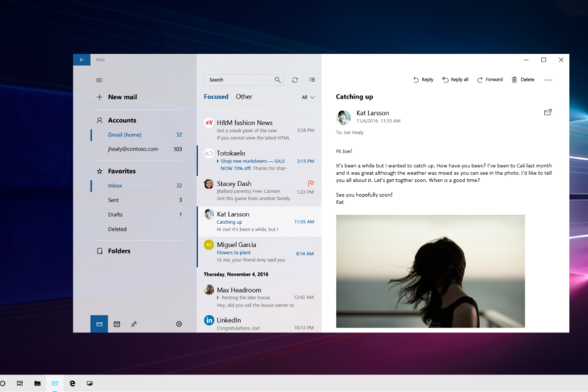The width and height of the screenshot is (588, 392).
Task: Open the Accounts section
Action: click(x=117, y=120)
